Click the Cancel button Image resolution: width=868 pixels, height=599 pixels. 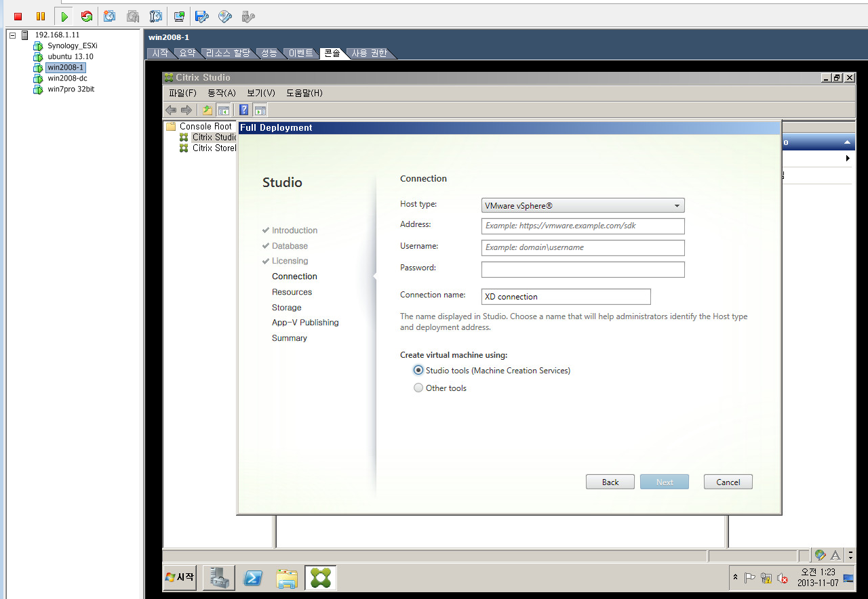point(728,482)
